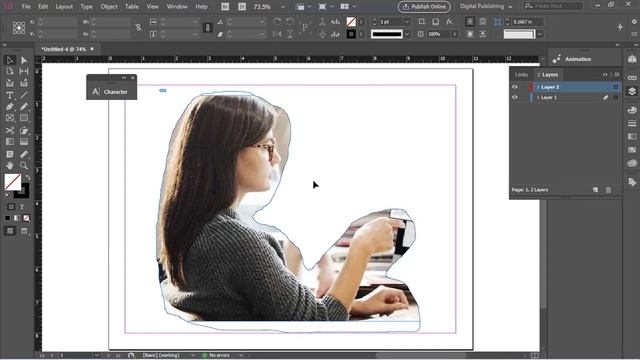The height and width of the screenshot is (360, 640).
Task: Delete selected layer with trash icon
Action: click(608, 190)
